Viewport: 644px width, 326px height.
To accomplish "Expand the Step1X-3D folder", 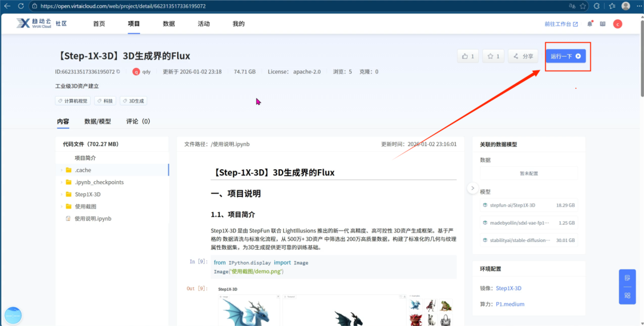I will pos(61,194).
